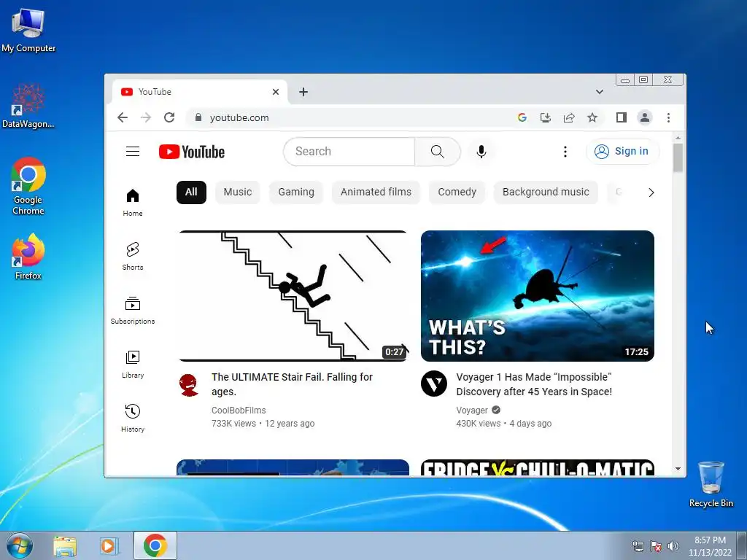The width and height of the screenshot is (747, 560).
Task: Open the Voyager 1 video title
Action: point(534,384)
